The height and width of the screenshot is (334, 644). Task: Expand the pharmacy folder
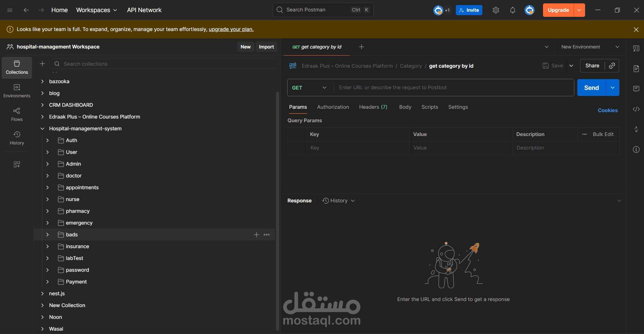(47, 211)
